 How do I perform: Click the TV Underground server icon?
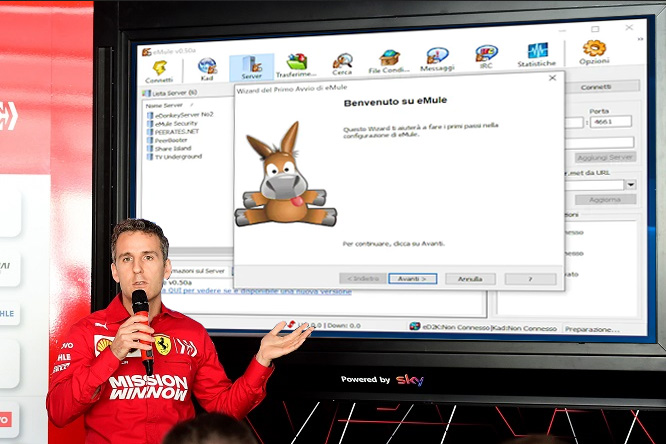(x=150, y=157)
